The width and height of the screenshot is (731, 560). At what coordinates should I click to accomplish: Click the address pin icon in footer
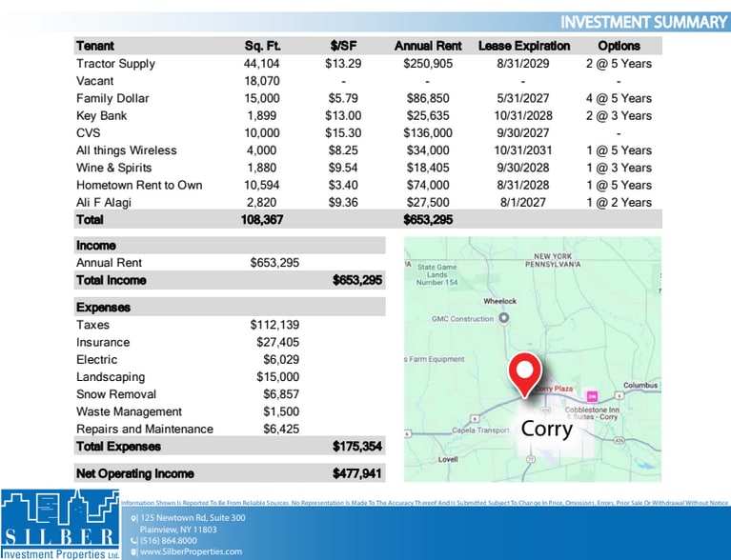click(x=134, y=517)
